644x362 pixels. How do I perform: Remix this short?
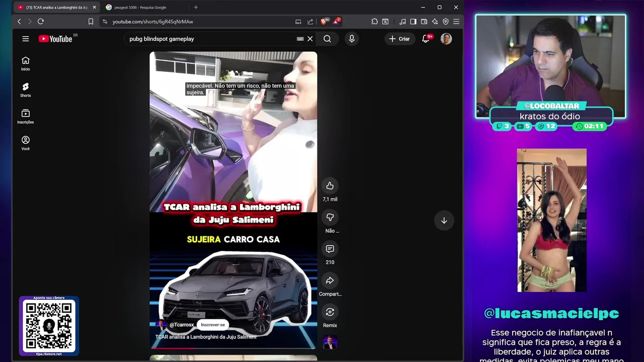click(330, 312)
